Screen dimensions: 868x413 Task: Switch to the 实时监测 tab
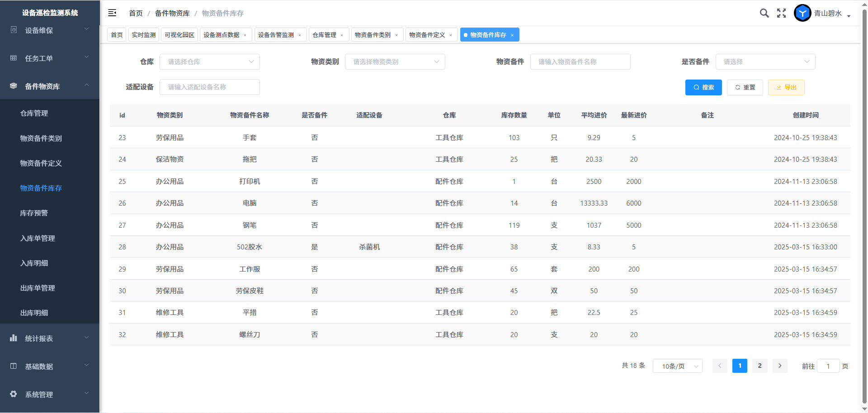[144, 35]
